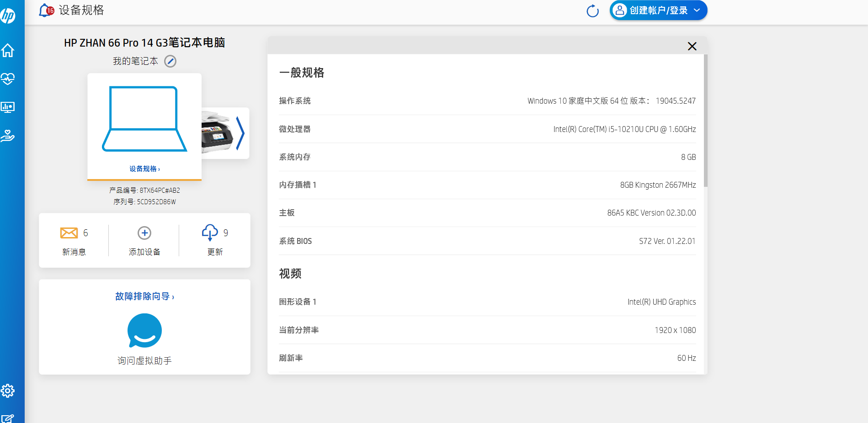Click the 1920 x 1080 resolution value

click(x=675, y=330)
